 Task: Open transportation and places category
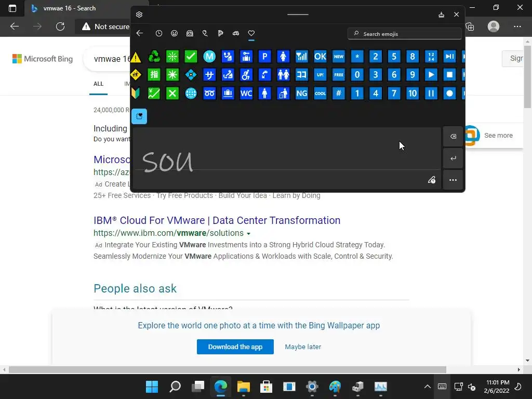tap(236, 33)
